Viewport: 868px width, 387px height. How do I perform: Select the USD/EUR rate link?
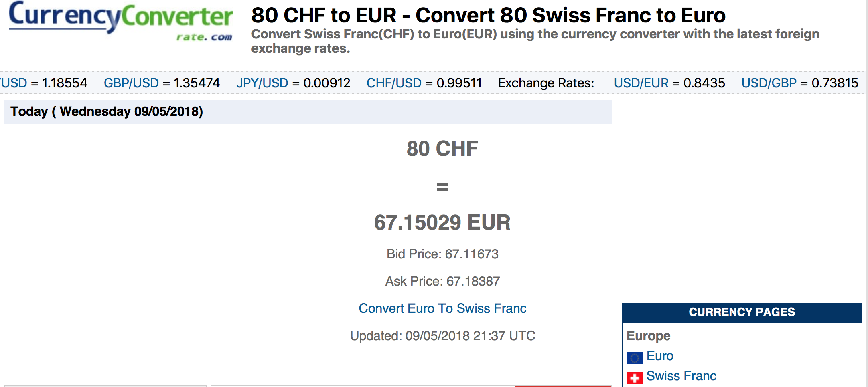click(x=642, y=83)
